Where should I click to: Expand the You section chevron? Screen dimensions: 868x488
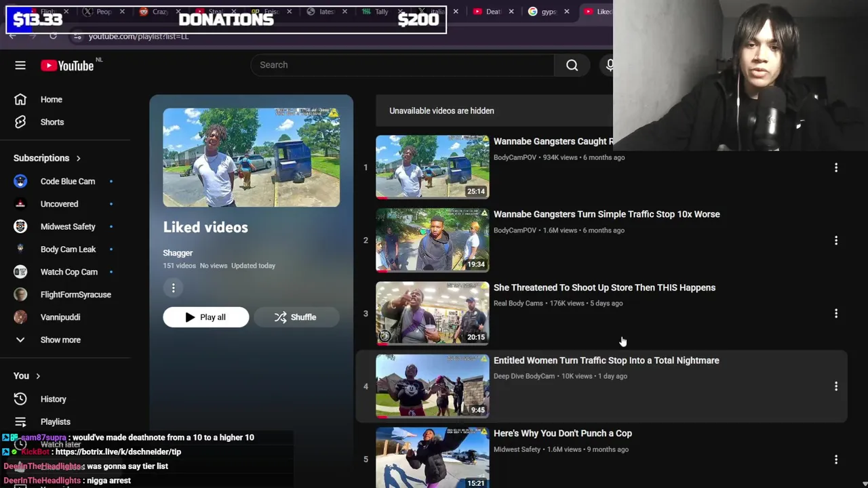(x=38, y=376)
